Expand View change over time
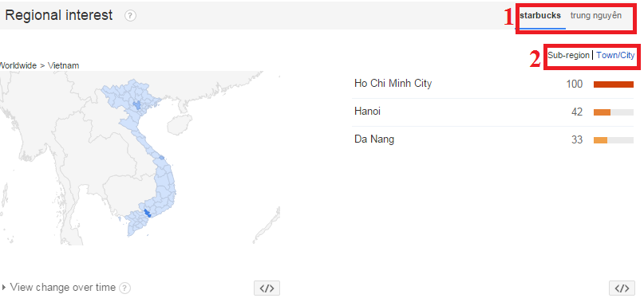 click(63, 288)
